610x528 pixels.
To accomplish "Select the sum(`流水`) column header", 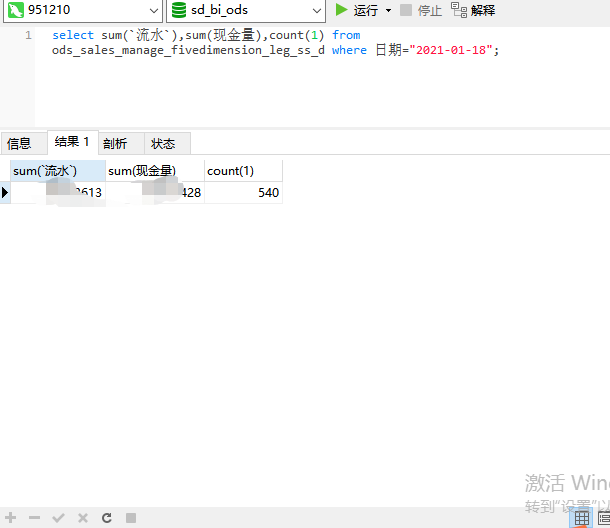I will (58, 171).
